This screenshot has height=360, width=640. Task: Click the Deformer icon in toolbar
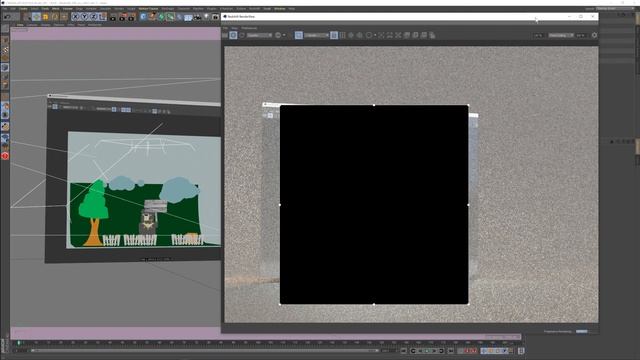(x=179, y=17)
